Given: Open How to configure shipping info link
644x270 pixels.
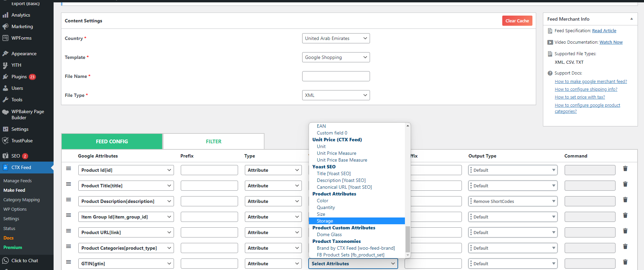Looking at the screenshot, I should (586, 89).
